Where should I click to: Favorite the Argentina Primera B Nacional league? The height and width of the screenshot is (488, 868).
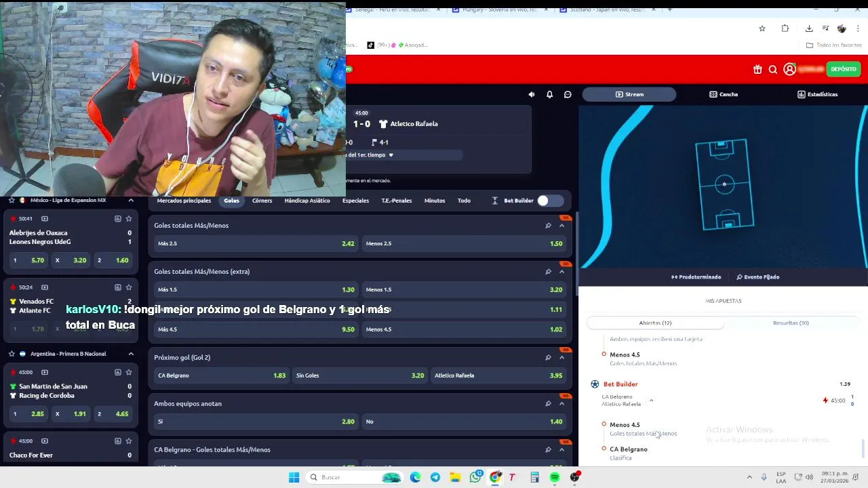[x=12, y=354]
